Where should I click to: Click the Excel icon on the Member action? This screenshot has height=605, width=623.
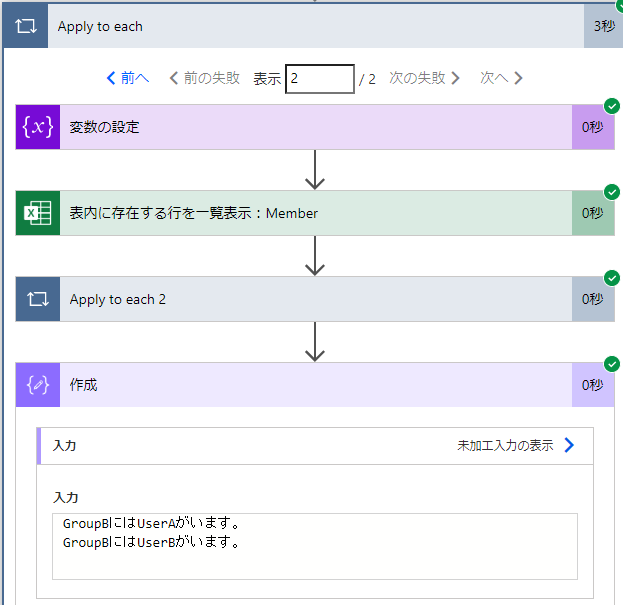pyautogui.click(x=38, y=213)
